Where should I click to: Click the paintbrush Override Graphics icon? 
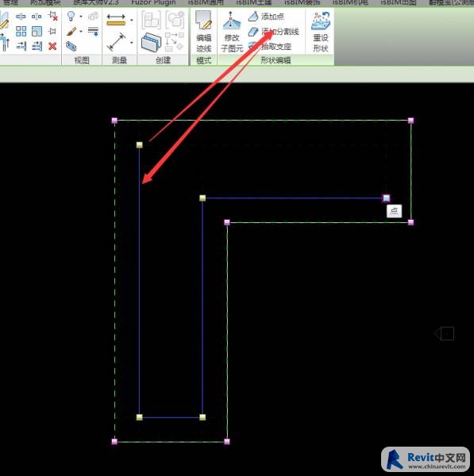[71, 31]
